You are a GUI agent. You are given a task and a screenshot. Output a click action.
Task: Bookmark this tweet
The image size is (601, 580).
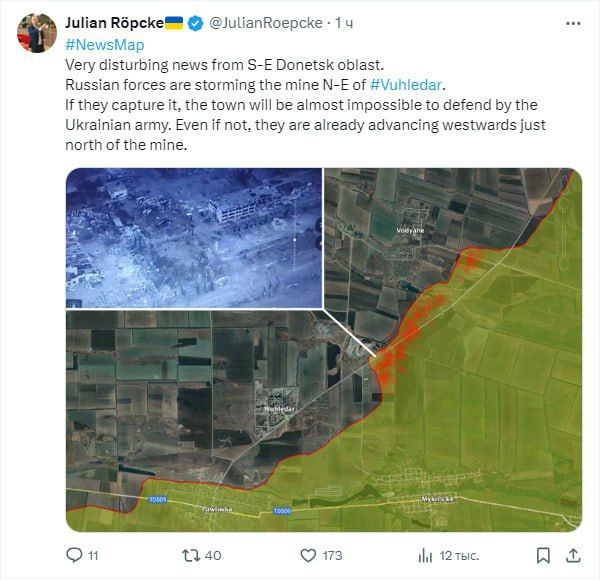tap(543, 554)
